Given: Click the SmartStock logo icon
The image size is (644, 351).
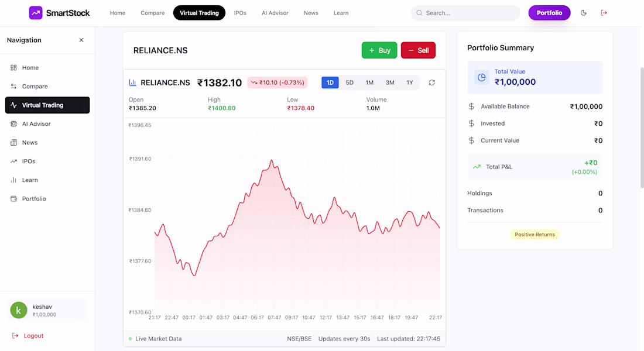Looking at the screenshot, I should click(36, 13).
